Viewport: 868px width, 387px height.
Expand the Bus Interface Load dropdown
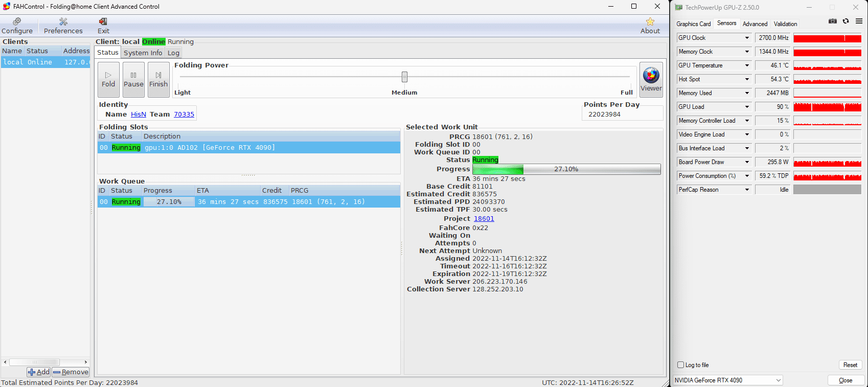pos(747,148)
